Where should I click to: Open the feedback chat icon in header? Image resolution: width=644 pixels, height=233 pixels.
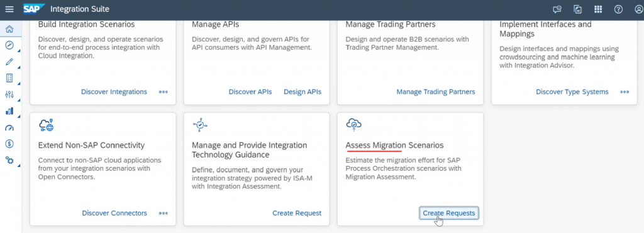[557, 9]
